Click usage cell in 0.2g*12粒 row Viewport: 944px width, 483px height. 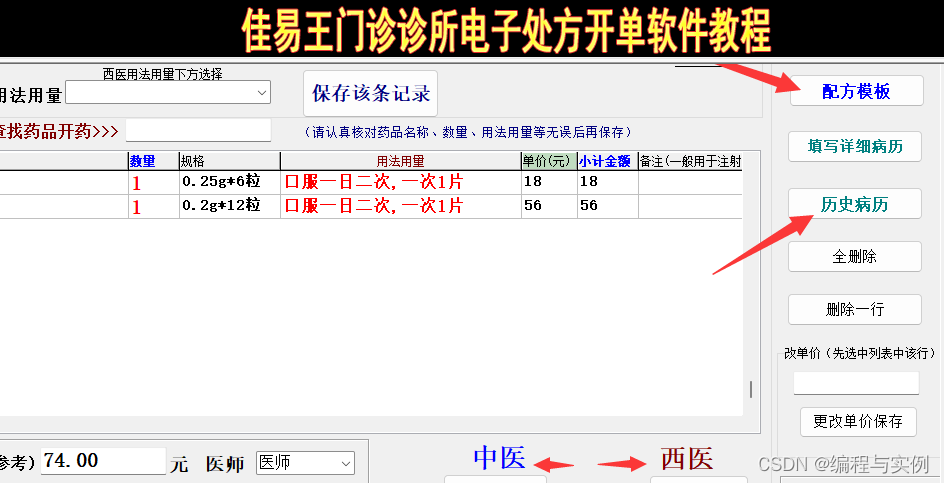click(400, 206)
